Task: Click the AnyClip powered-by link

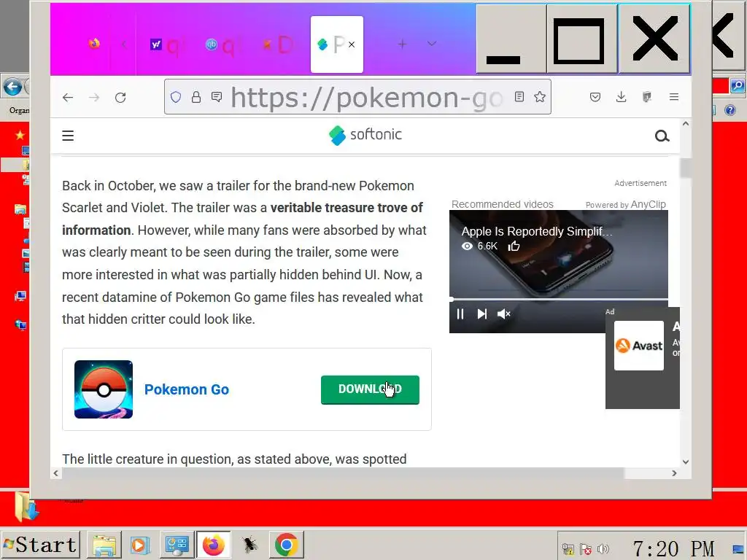Action: click(x=648, y=204)
